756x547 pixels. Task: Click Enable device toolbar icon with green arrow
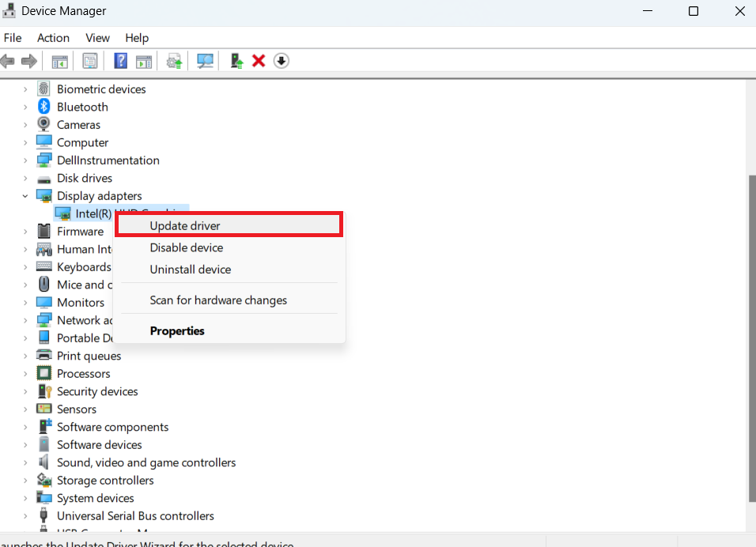click(236, 61)
